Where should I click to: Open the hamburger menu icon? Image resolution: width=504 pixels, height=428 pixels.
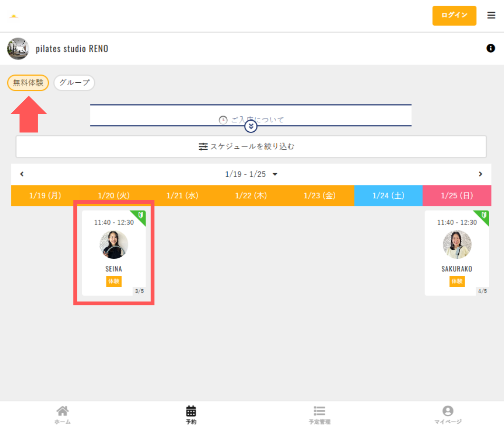(x=491, y=15)
